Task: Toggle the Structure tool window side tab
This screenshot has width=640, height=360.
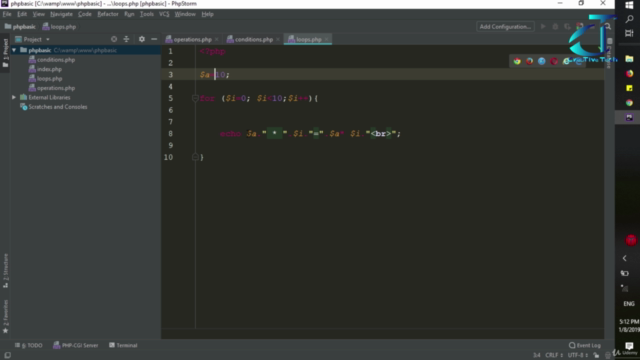Action: [5, 270]
